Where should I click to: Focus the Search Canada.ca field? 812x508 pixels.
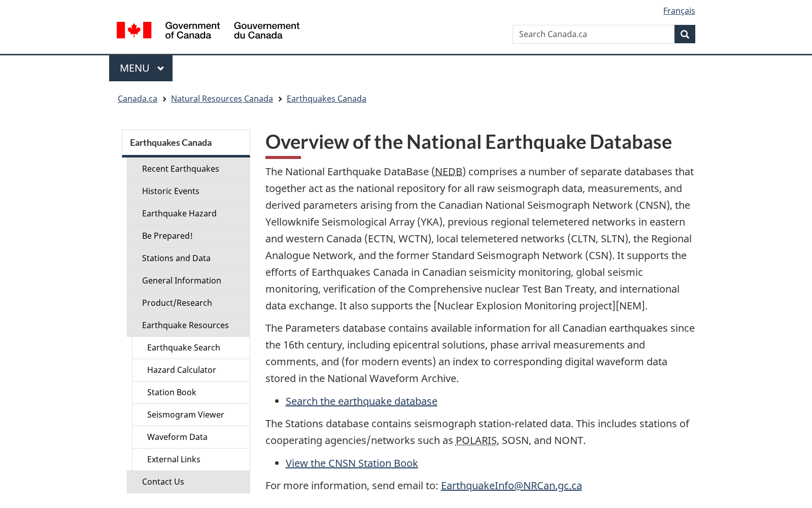(593, 34)
